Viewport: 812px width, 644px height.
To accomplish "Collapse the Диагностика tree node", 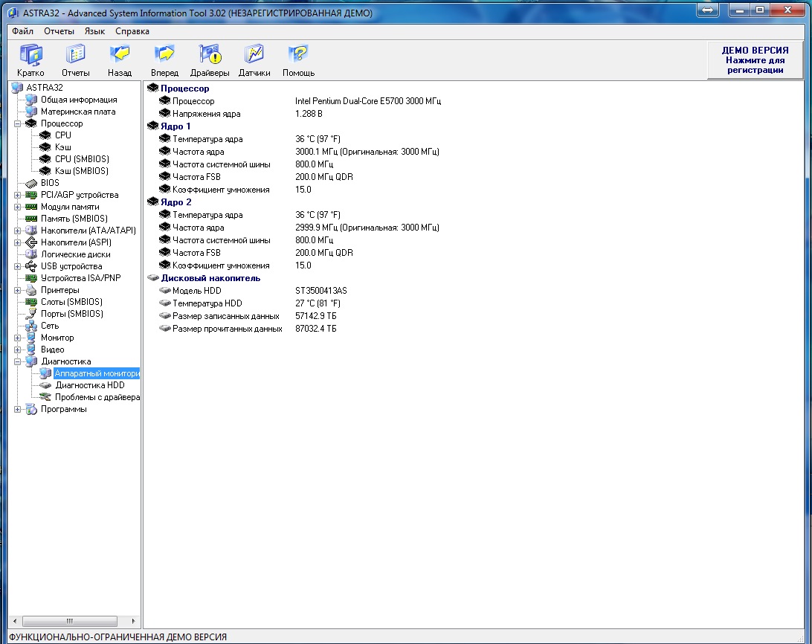I will 17,361.
